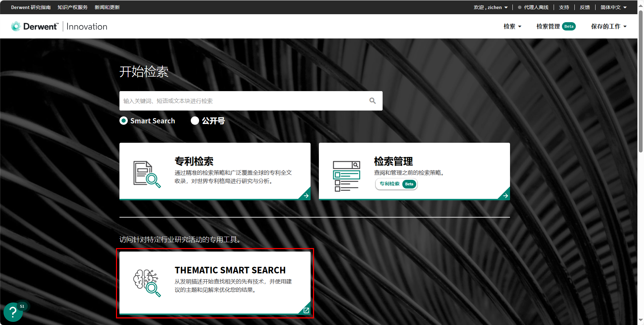The image size is (644, 325).
Task: Click the page vertical scrollbar thumb
Action: (641, 81)
